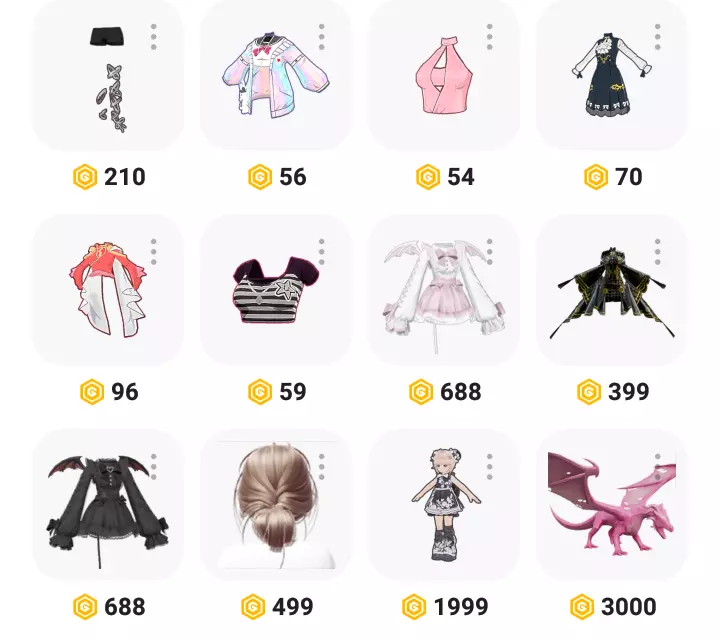This screenshot has height=640, width=720.
Task: Select the pink dragon item thumbnail
Action: tap(612, 505)
